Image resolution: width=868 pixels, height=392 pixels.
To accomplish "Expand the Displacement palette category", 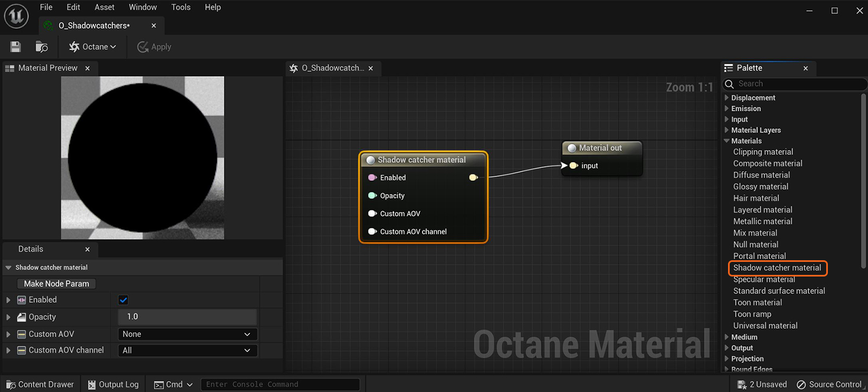I will pos(727,98).
